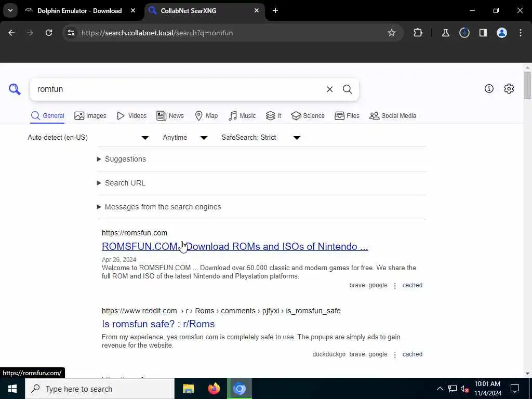The image size is (532, 399).
Task: Open 'Is romsfun safe? : r/Roms' link
Action: coord(158,324)
